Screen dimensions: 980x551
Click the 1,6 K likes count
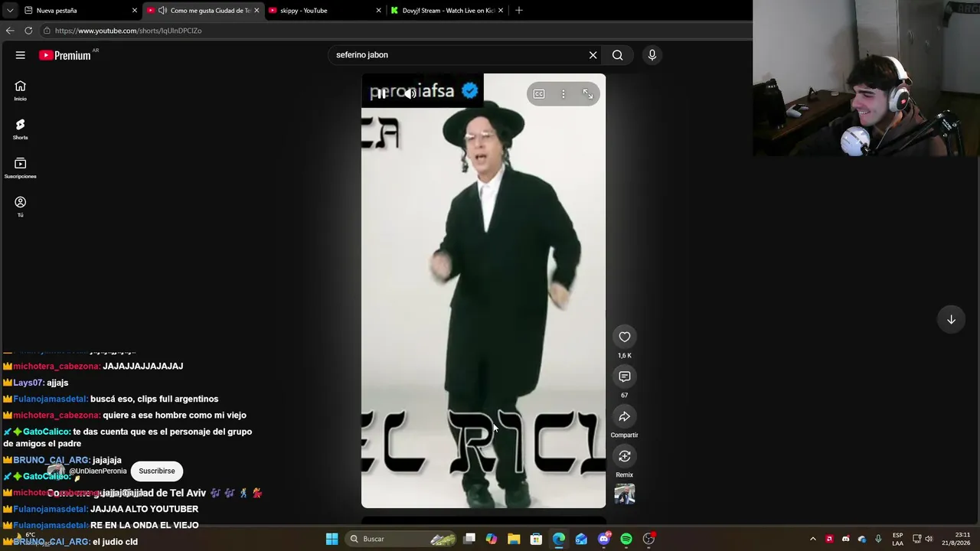click(x=625, y=356)
